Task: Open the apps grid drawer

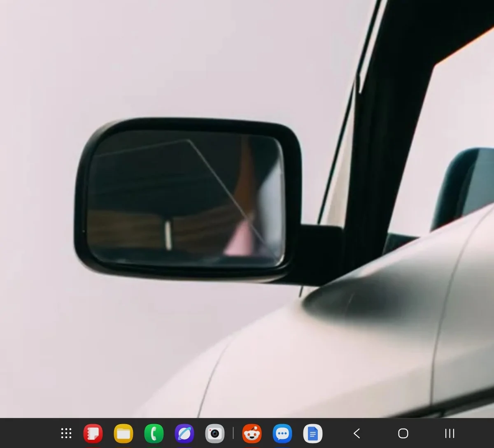Action: [66, 433]
